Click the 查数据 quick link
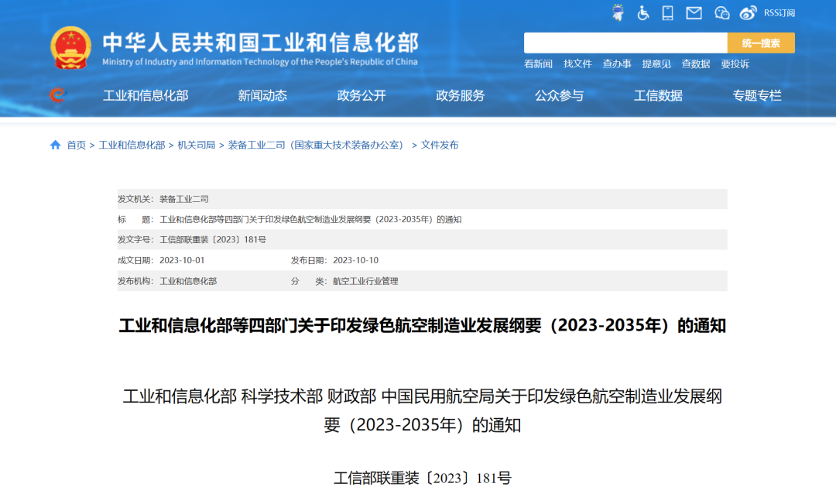Viewport: 836px width, 504px height. tap(696, 64)
